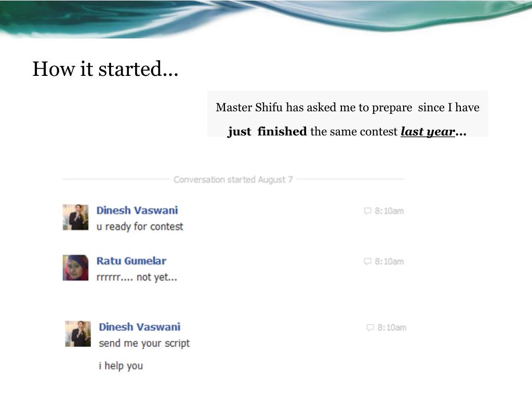The height and width of the screenshot is (399, 532).
Task: Click the 8:10am timestamp on Ratu's message
Action: (x=389, y=262)
